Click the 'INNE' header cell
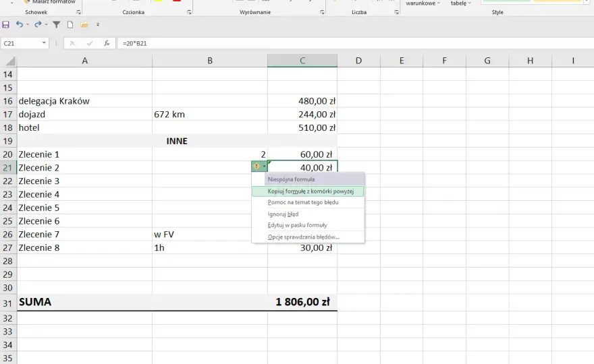Image resolution: width=594 pixels, height=364 pixels. click(177, 141)
